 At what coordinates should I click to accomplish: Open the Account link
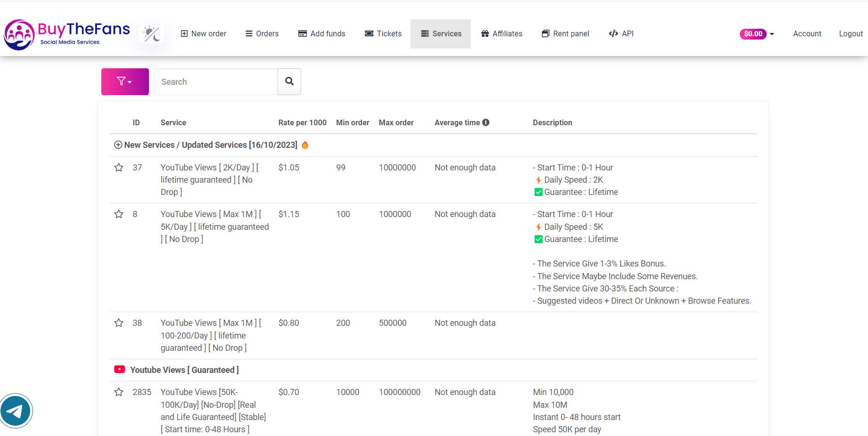[807, 34]
